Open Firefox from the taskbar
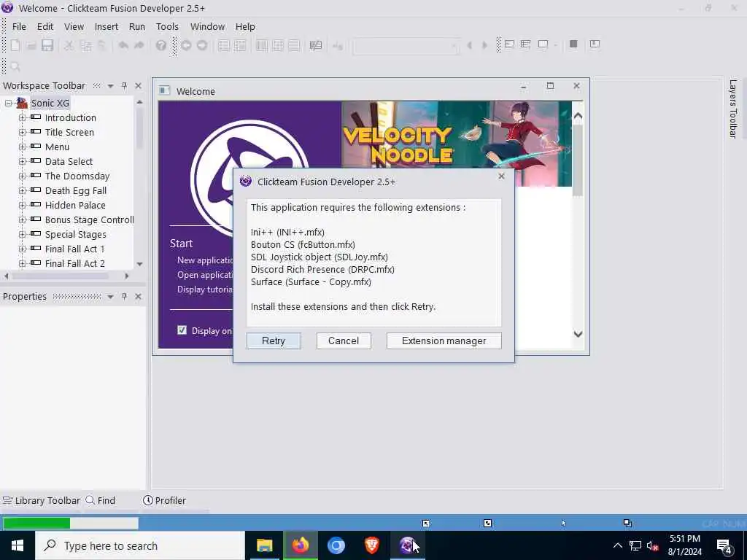Screen dimensions: 747x560 (x=301, y=545)
